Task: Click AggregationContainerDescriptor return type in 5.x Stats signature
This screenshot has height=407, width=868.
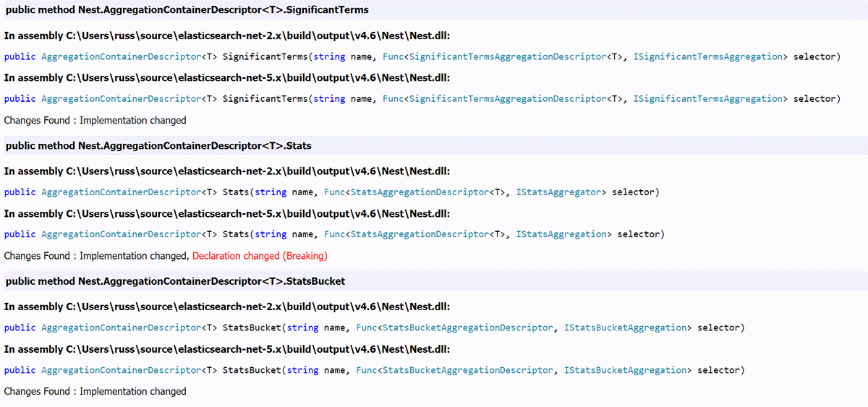Action: (x=120, y=234)
